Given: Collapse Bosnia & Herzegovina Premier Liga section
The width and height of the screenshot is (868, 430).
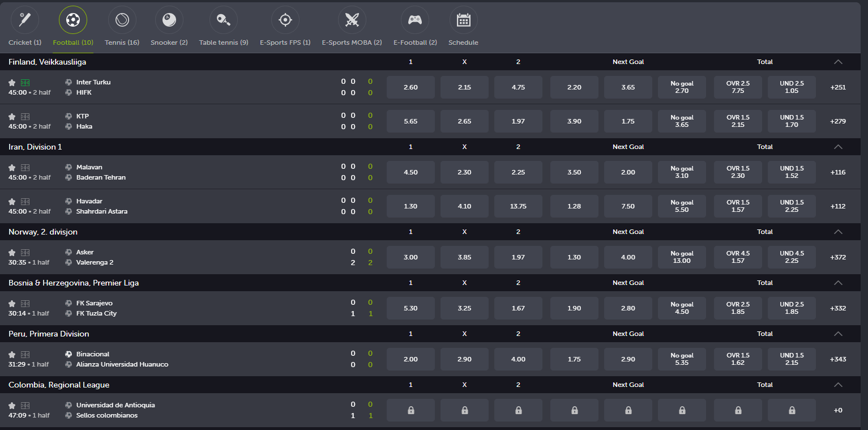Looking at the screenshot, I should tap(838, 283).
